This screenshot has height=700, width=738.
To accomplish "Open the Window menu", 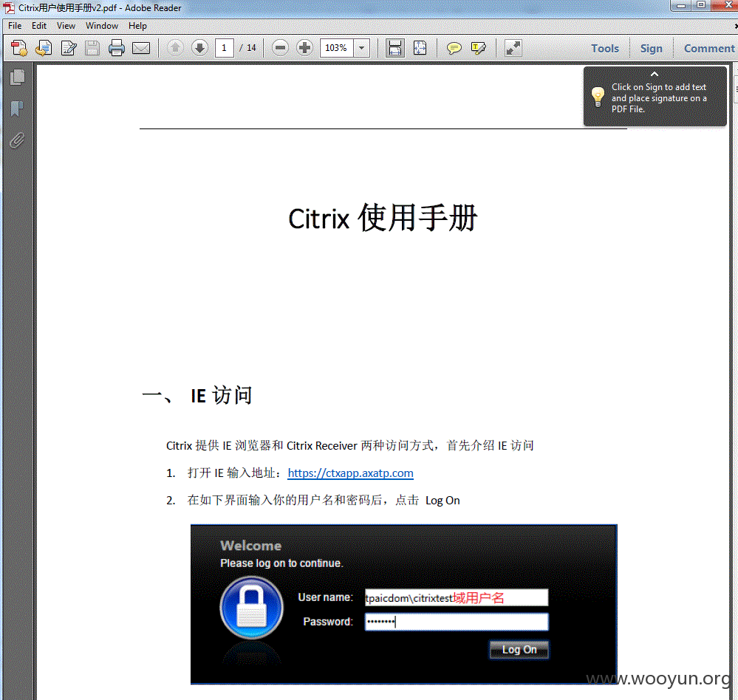I will coord(102,26).
